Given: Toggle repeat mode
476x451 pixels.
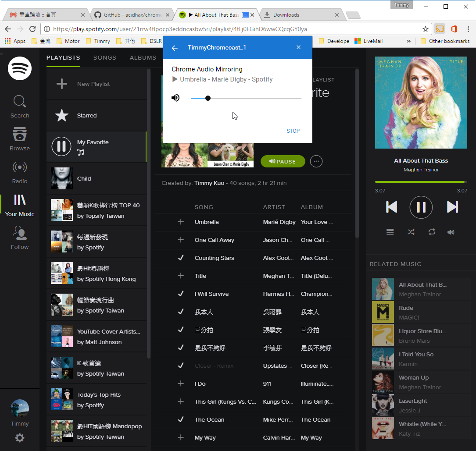Looking at the screenshot, I should click(x=432, y=232).
